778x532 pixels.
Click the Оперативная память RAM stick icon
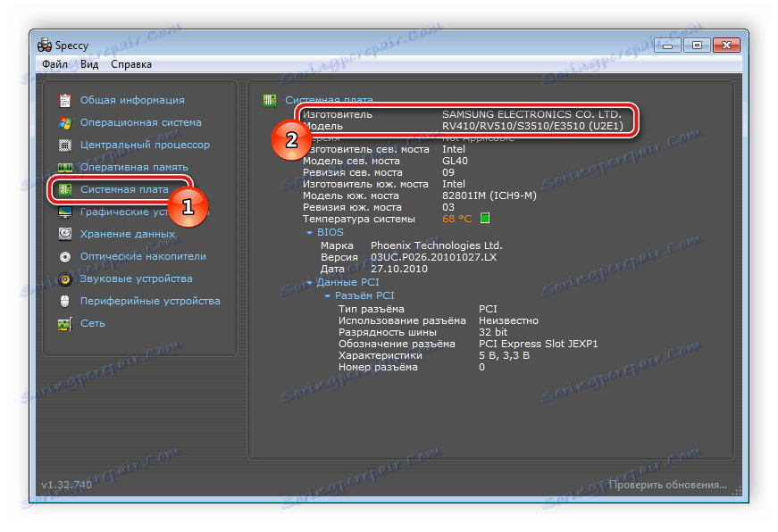coord(65,168)
